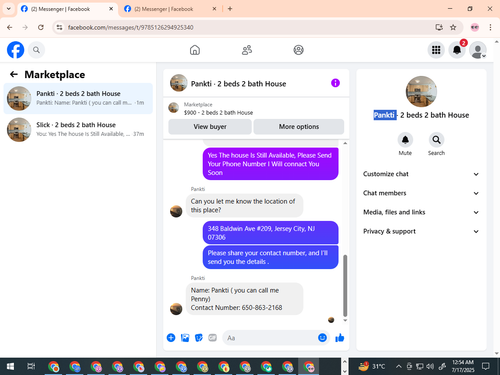Image resolution: width=500 pixels, height=375 pixels.
Task: Close the second Messenger tab
Action: coord(215,9)
